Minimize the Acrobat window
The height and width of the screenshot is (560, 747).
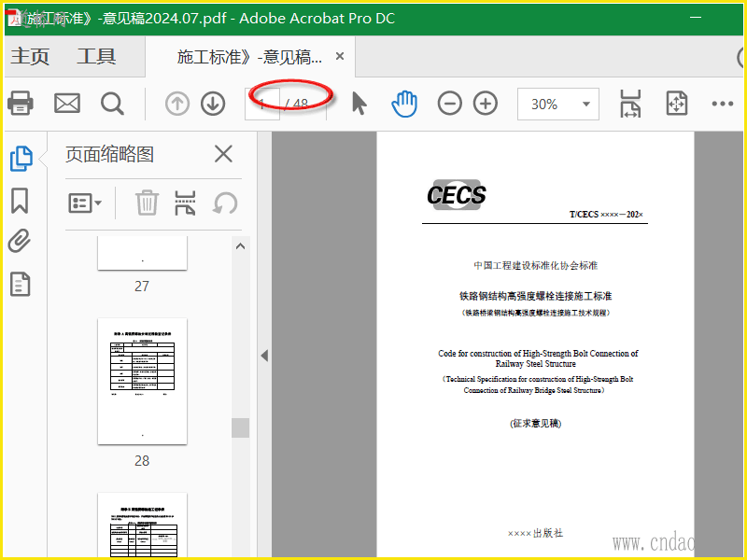tap(696, 17)
